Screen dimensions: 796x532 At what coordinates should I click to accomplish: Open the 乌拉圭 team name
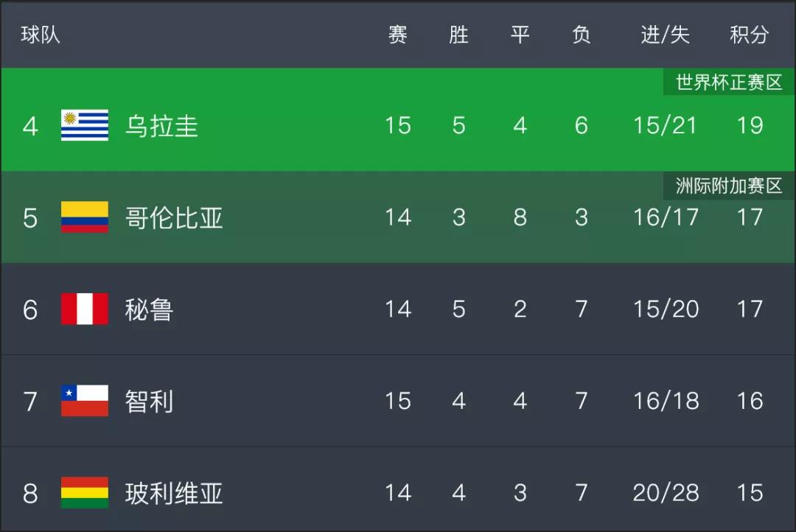click(161, 126)
